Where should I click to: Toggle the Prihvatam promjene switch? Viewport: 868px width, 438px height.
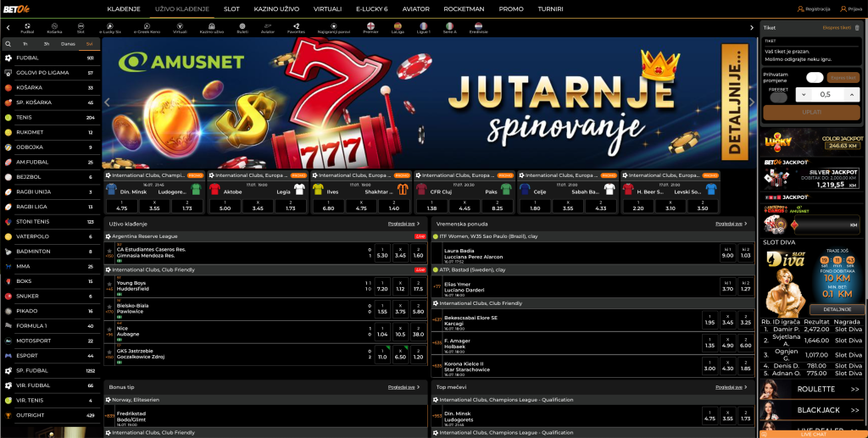[x=815, y=77]
